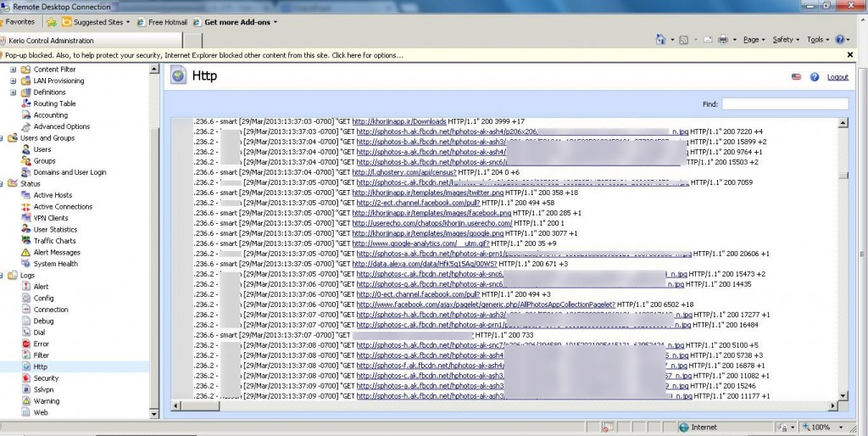Screen dimensions: 868x436
Task: Select the Logs category
Action: tap(27, 276)
